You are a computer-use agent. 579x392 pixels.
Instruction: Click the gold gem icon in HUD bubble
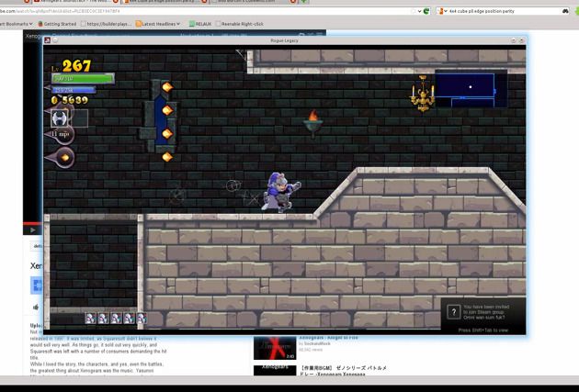65,158
